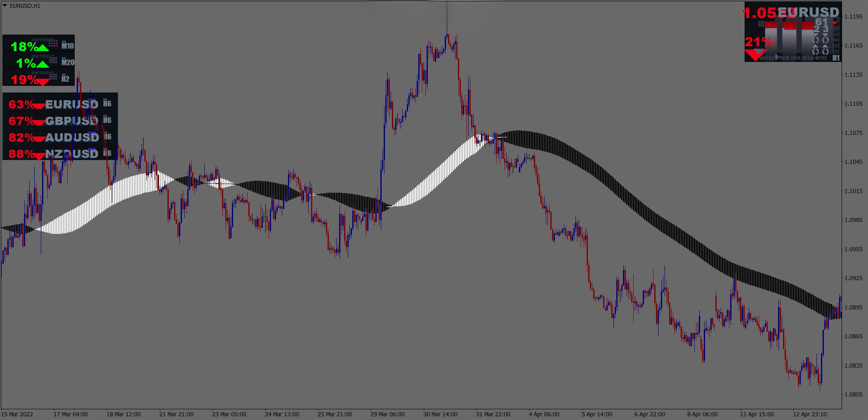Click the 23 Mar 05:00 time axis label
868x420 pixels.
pyautogui.click(x=229, y=414)
